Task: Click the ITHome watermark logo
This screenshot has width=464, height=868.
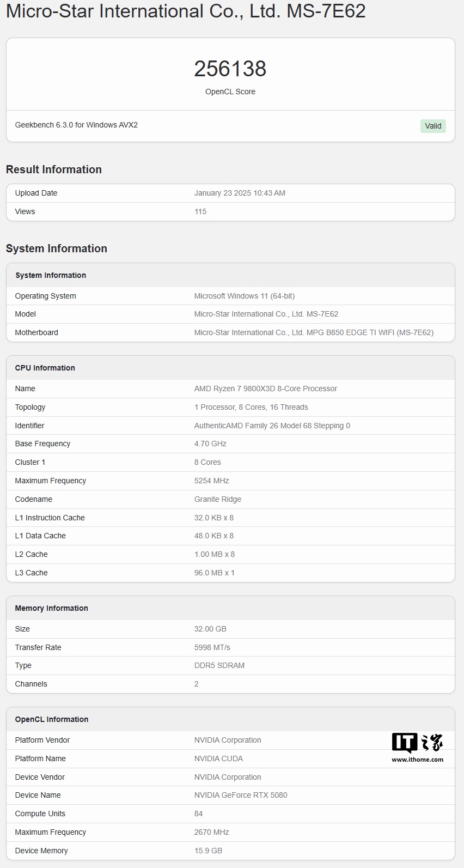Action: (x=417, y=743)
